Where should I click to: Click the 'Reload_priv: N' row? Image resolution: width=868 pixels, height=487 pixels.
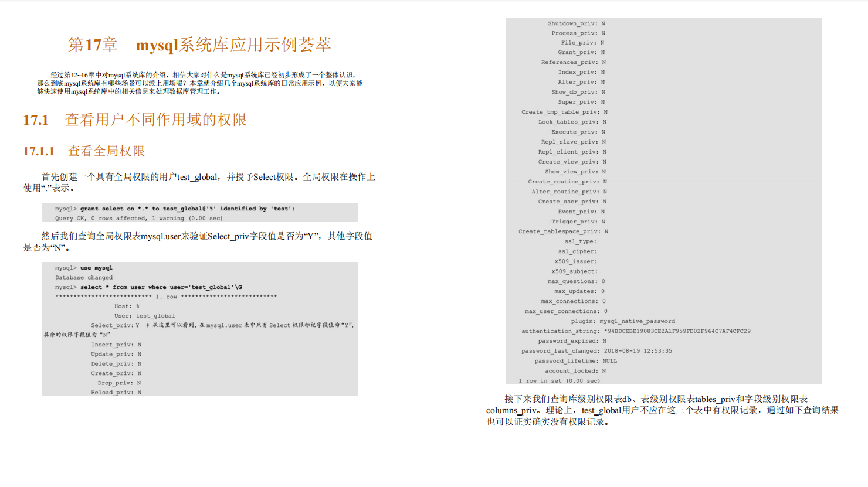click(x=116, y=393)
